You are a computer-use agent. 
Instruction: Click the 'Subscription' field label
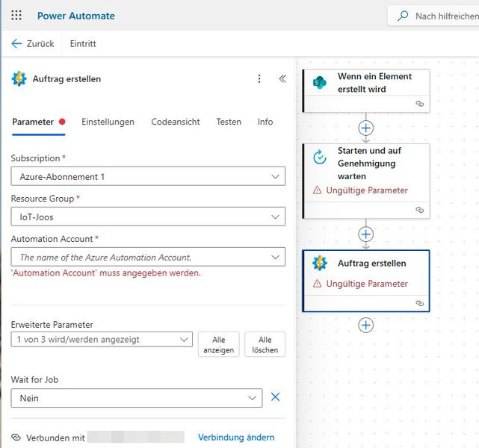(x=35, y=158)
